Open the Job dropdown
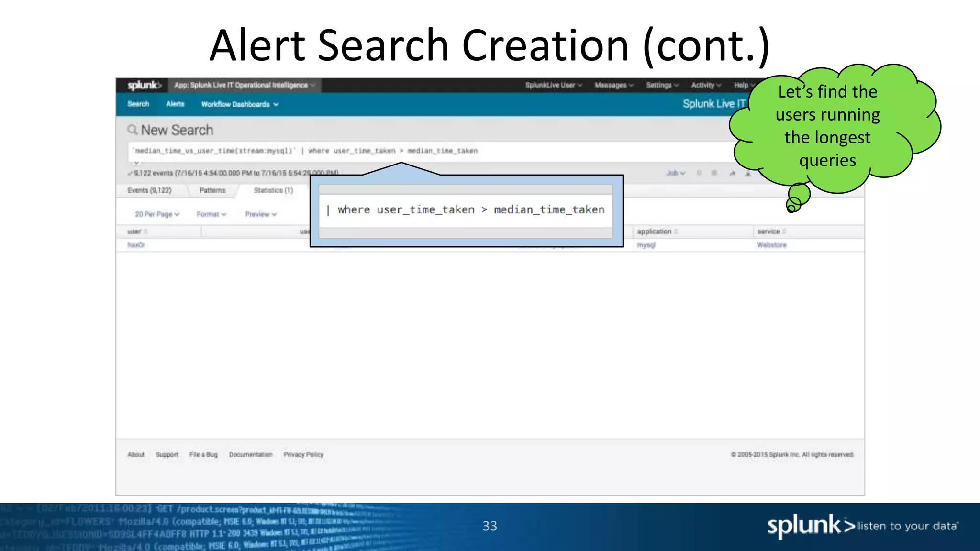The height and width of the screenshot is (551, 980). pyautogui.click(x=676, y=173)
